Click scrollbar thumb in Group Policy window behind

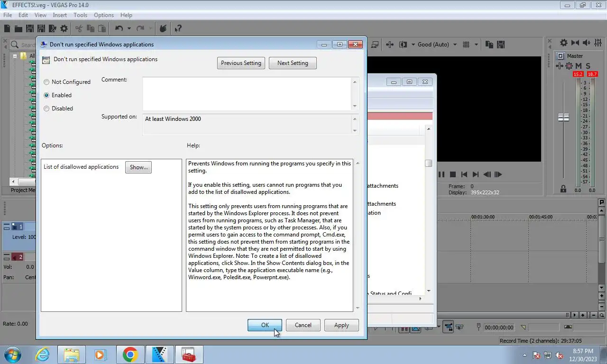pos(429,164)
